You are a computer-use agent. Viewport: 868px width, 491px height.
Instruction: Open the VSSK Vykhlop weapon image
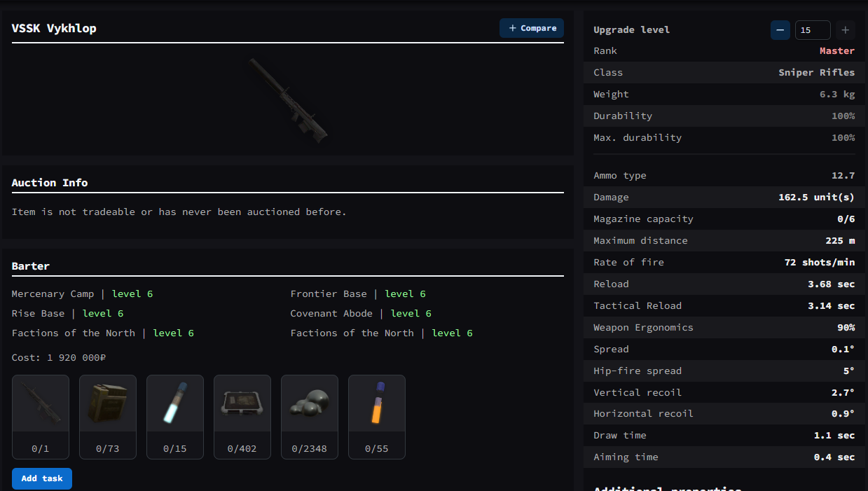coord(288,100)
